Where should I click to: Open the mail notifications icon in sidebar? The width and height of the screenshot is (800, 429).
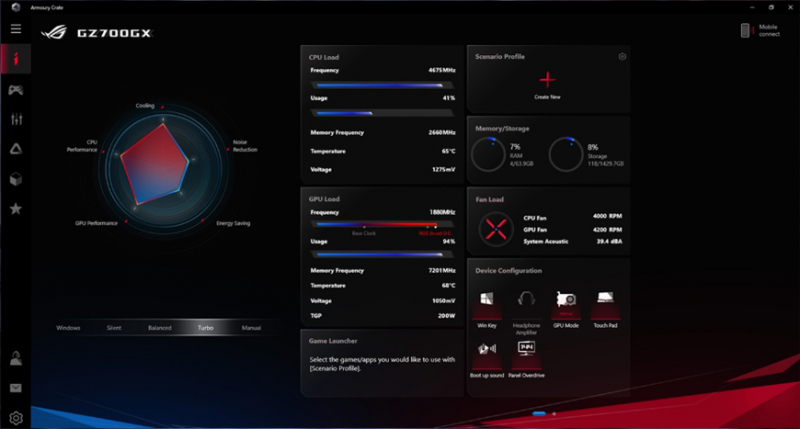tap(16, 388)
